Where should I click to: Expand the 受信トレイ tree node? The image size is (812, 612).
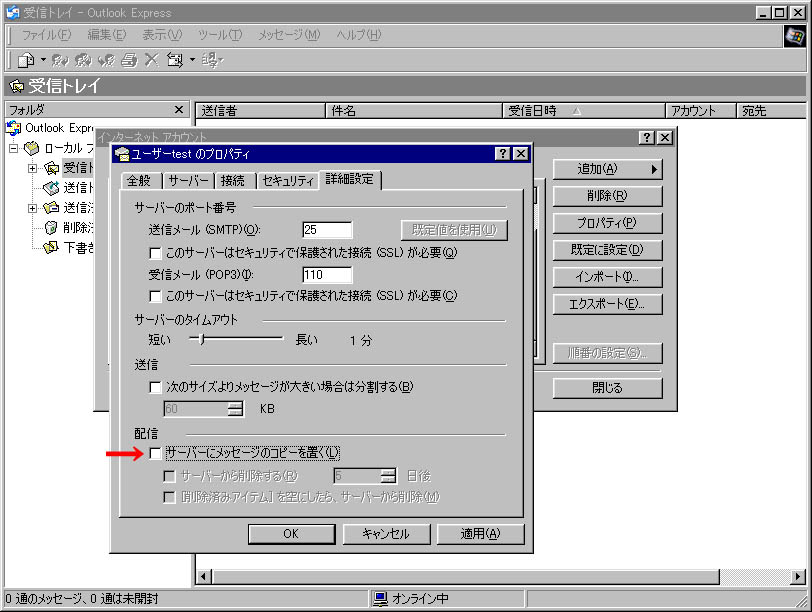click(32, 168)
